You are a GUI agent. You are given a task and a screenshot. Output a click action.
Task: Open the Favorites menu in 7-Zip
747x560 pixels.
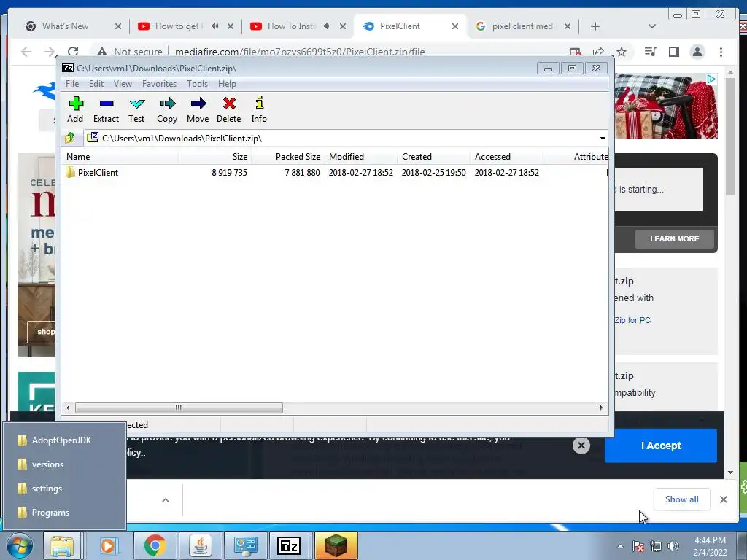tap(159, 84)
